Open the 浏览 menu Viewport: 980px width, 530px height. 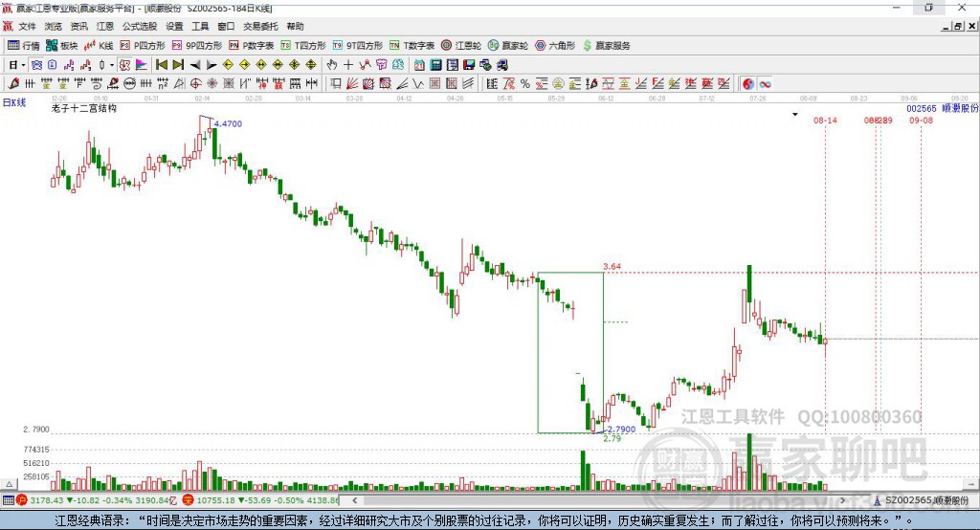(54, 26)
